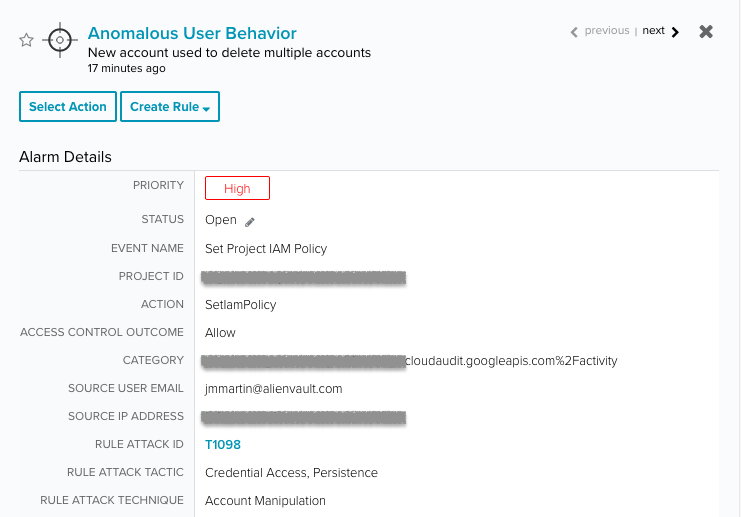This screenshot has width=741, height=517.
Task: Star this alarm as a favorite
Action: click(x=26, y=40)
